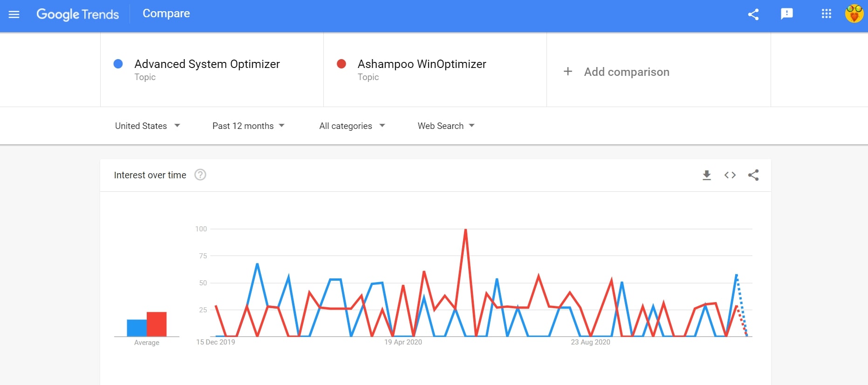Open the Web Search type dropdown
Viewport: 868px width, 385px height.
click(x=445, y=126)
